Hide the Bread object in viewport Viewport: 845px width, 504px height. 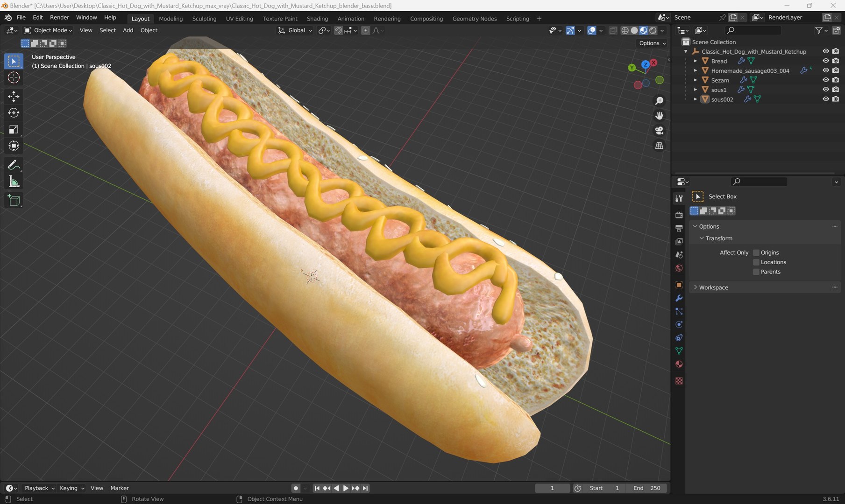tap(825, 61)
